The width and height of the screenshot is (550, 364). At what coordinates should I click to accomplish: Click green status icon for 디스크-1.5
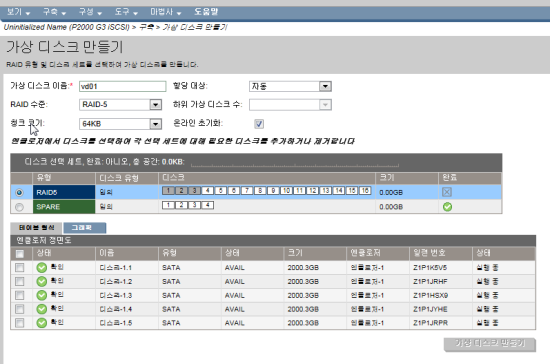point(41,323)
